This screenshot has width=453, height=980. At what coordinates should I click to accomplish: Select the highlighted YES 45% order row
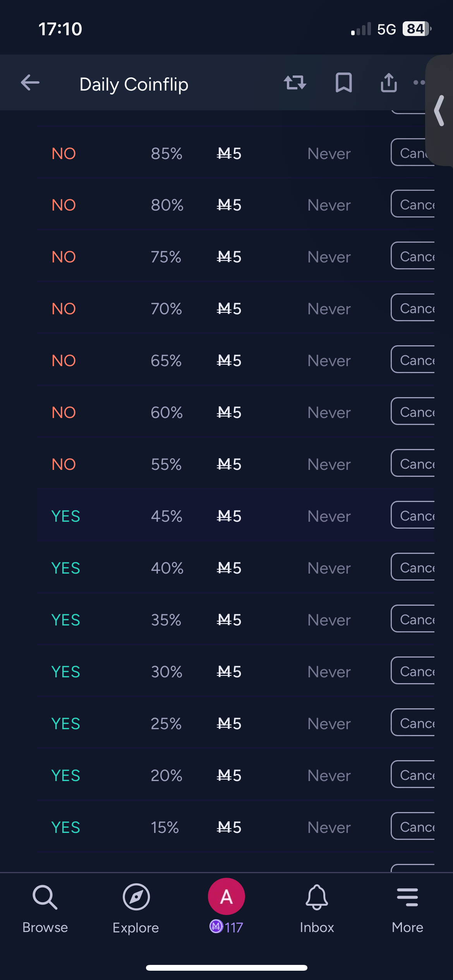click(x=194, y=516)
